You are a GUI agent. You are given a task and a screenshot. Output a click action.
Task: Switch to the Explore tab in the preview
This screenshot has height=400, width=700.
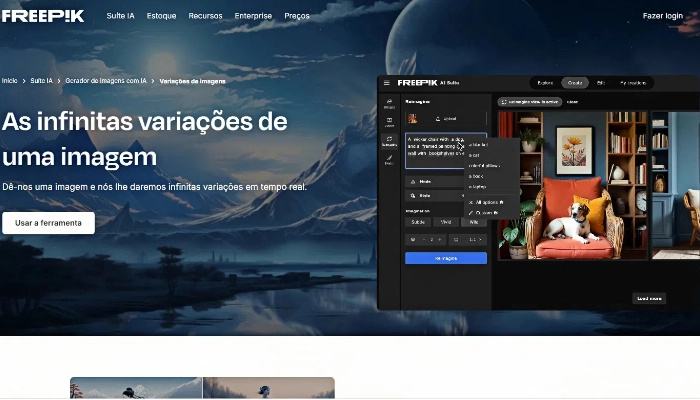click(x=545, y=83)
